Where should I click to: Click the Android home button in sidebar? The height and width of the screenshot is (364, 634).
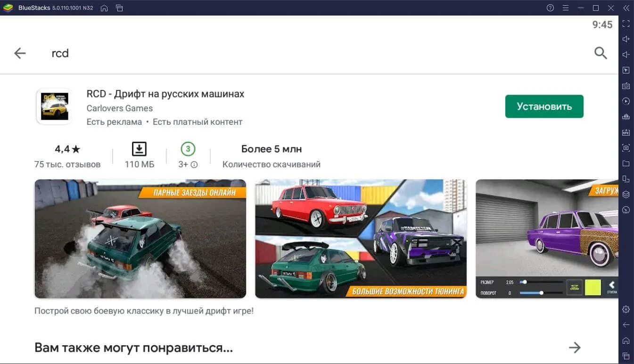pyautogui.click(x=626, y=340)
